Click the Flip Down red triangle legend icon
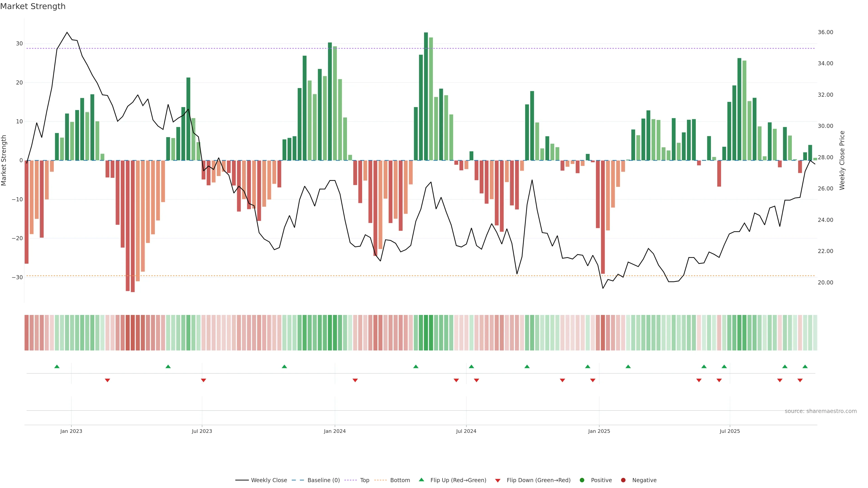The height and width of the screenshot is (488, 868). pos(498,480)
